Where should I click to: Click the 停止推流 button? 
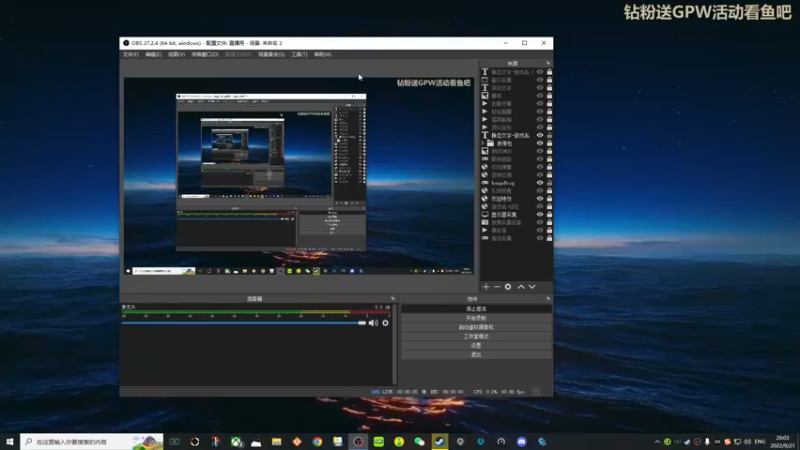pos(476,309)
